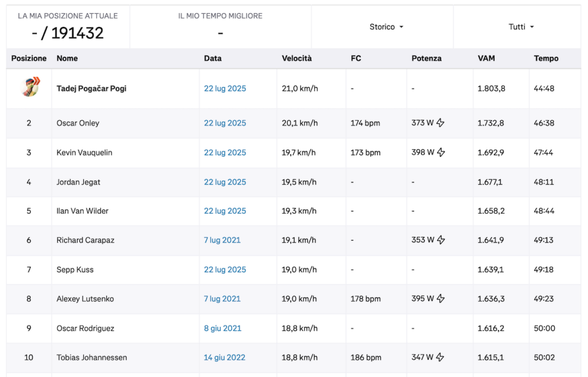Click bolt icon next to 347 W
The width and height of the screenshot is (588, 377).
440,357
